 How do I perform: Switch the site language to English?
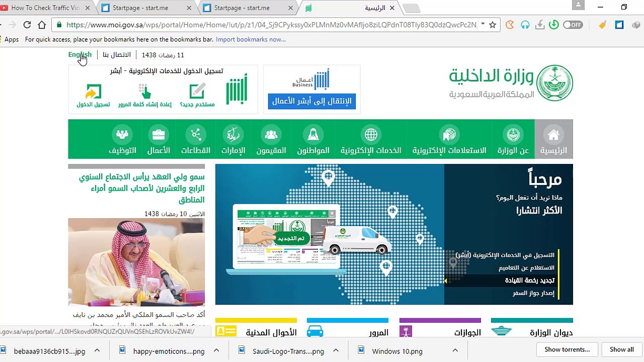tap(80, 55)
